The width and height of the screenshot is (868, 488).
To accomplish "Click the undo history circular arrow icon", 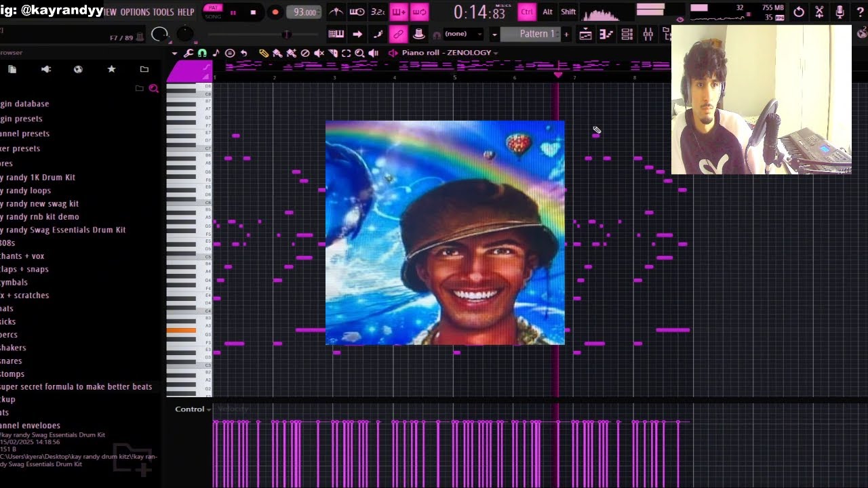I will 799,12.
